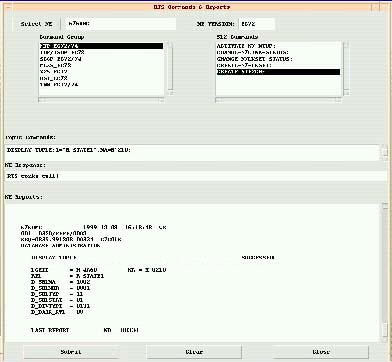Open the window menu in title bar
This screenshot has width=392, height=362.
click(x=7, y=7)
